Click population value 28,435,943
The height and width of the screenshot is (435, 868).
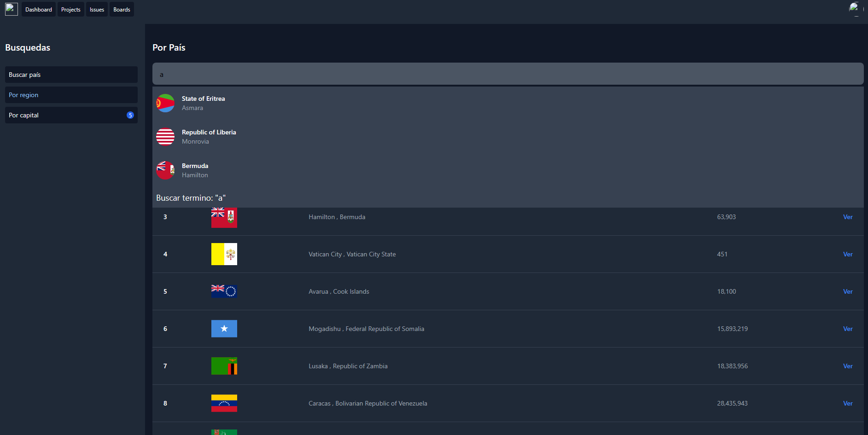point(733,403)
